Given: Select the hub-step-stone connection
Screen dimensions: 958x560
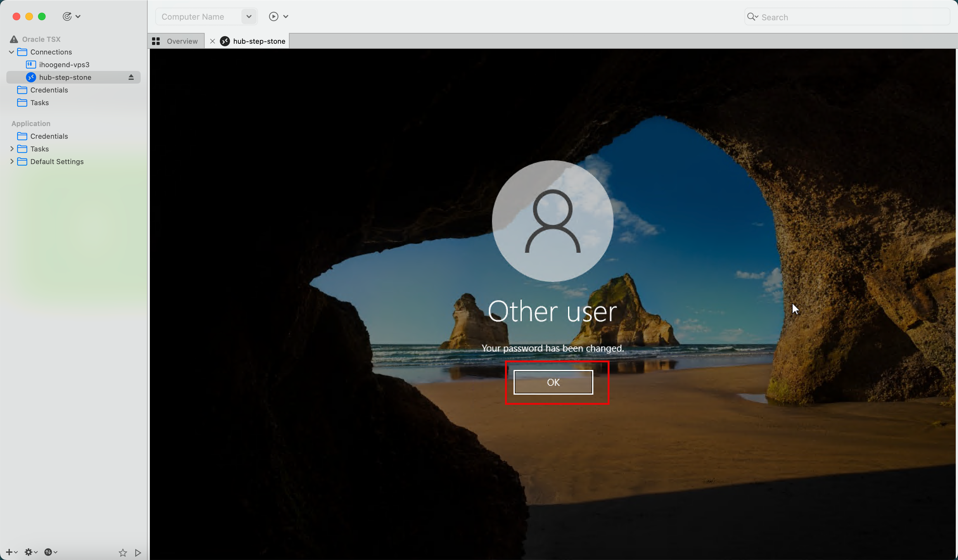Looking at the screenshot, I should [x=65, y=77].
